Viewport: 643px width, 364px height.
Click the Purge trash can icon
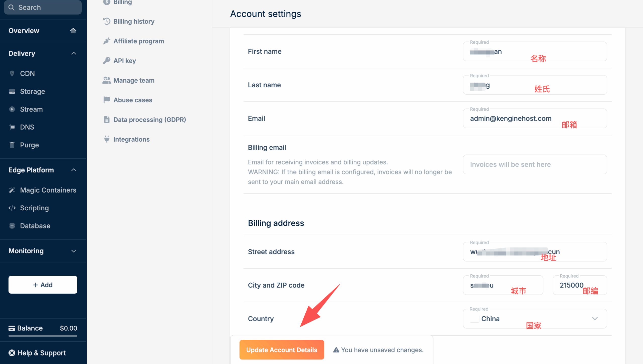[x=12, y=145]
